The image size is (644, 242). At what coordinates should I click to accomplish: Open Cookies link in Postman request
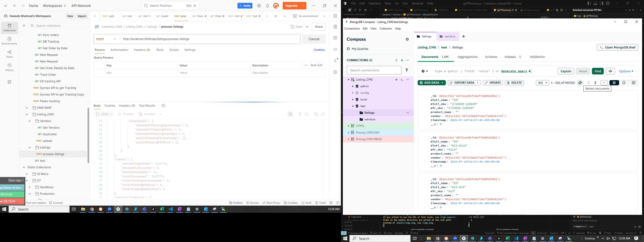point(319,50)
